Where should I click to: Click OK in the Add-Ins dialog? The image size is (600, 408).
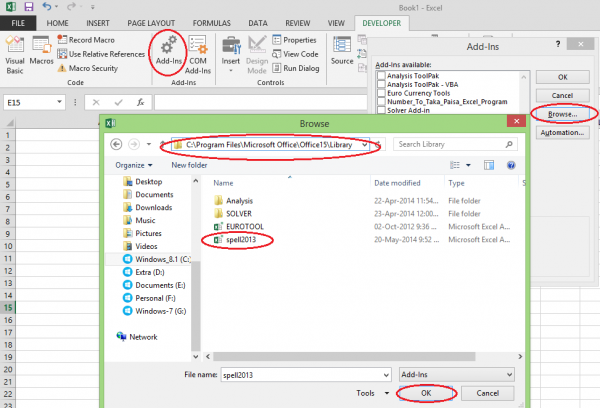(562, 77)
